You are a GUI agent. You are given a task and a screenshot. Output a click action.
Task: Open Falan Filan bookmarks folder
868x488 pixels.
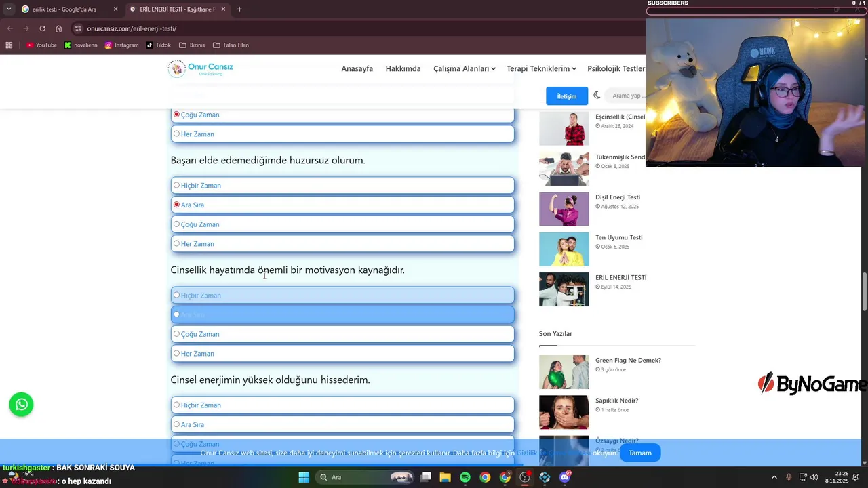click(231, 45)
